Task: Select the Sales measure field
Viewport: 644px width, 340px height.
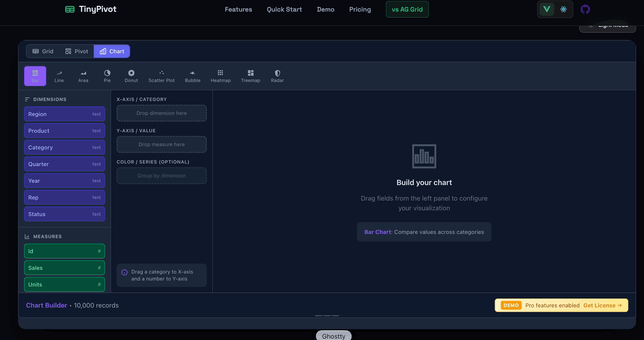Action: click(64, 267)
